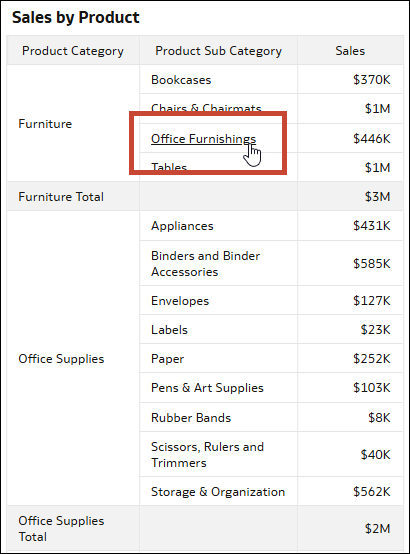The width and height of the screenshot is (410, 554).
Task: Select Storage & Organization sub category
Action: coord(218,491)
